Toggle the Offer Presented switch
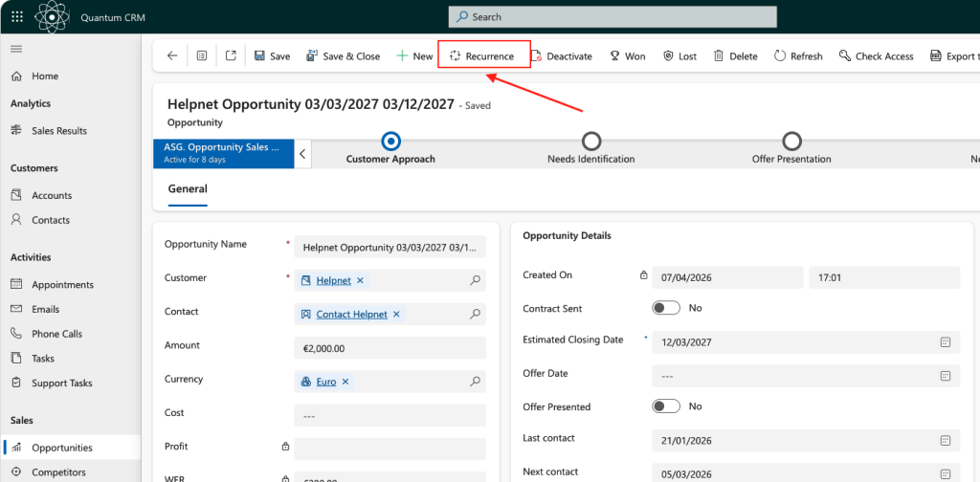 pos(666,406)
